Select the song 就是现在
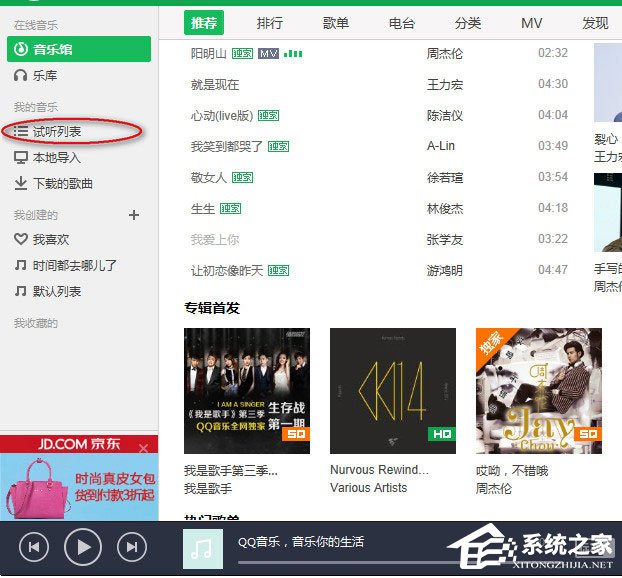This screenshot has height=578, width=622. coord(215,84)
